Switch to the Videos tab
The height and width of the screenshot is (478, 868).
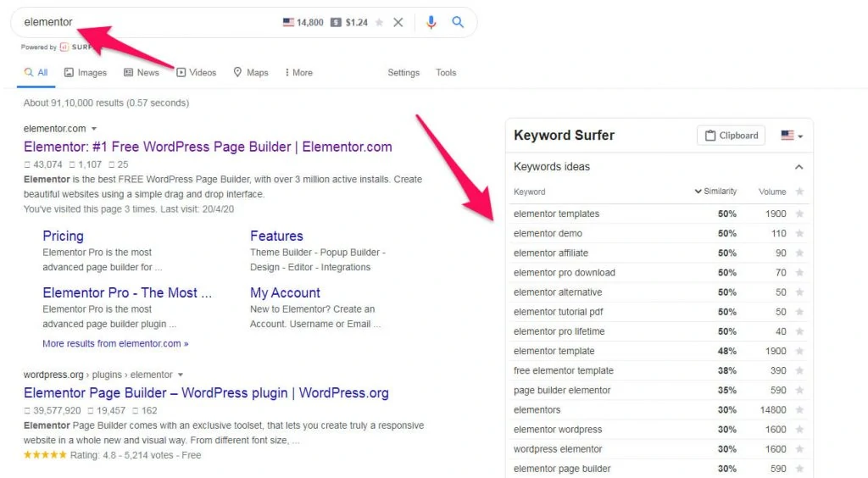coord(197,73)
